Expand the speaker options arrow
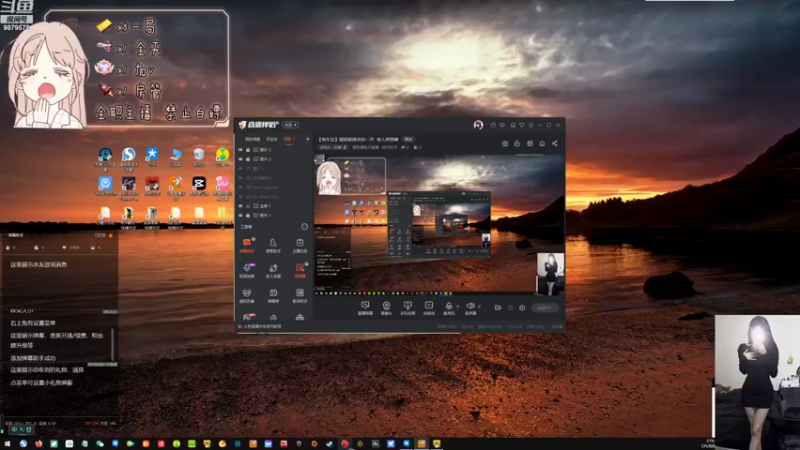This screenshot has width=800, height=450. [x=479, y=306]
